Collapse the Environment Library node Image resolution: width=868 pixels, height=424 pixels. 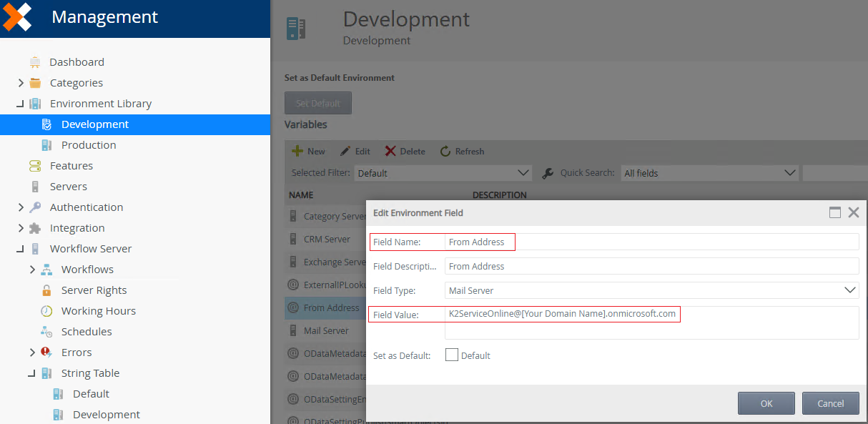point(21,104)
